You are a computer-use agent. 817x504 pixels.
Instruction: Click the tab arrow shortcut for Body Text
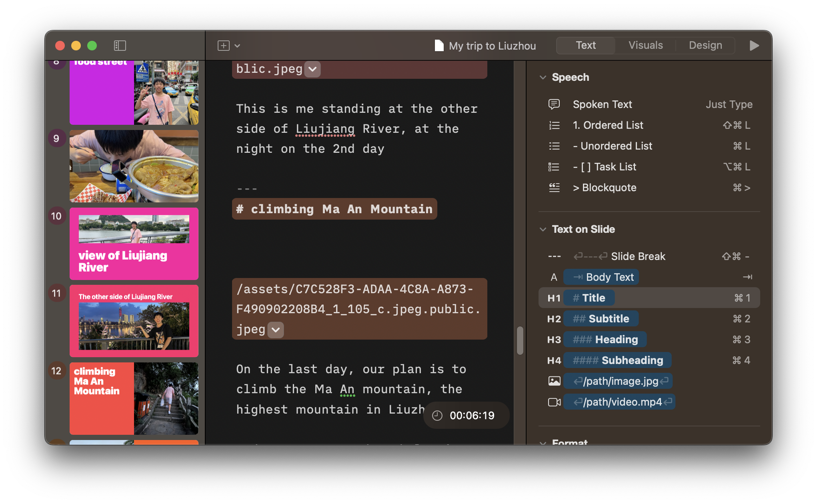point(747,277)
